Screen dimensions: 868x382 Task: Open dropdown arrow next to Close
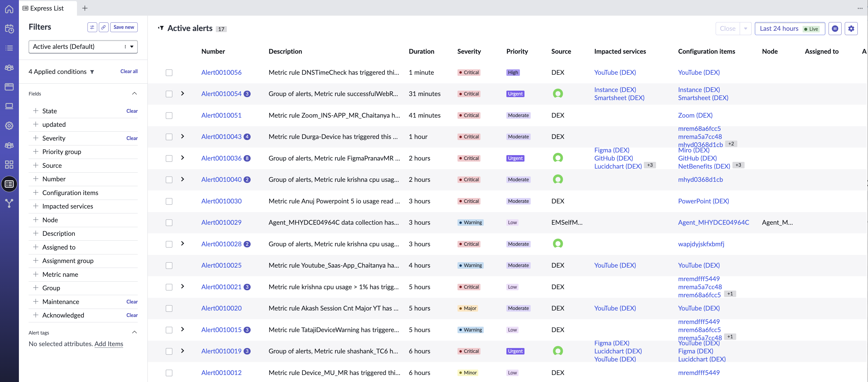click(x=745, y=29)
